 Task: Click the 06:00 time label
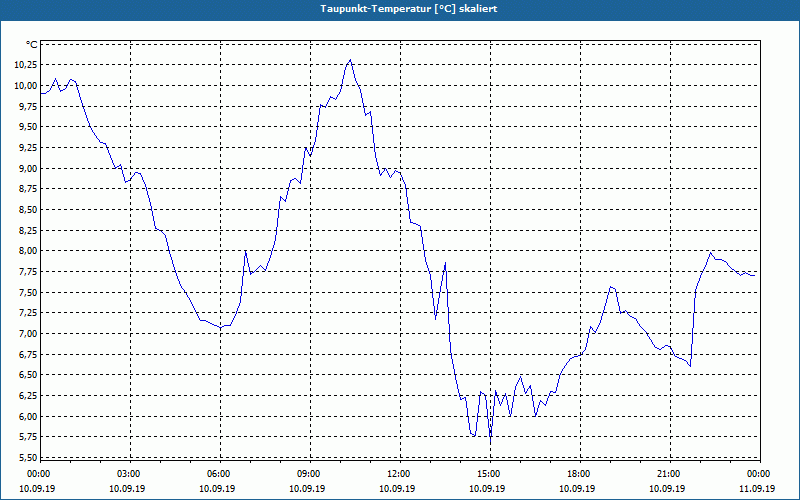[x=218, y=474]
